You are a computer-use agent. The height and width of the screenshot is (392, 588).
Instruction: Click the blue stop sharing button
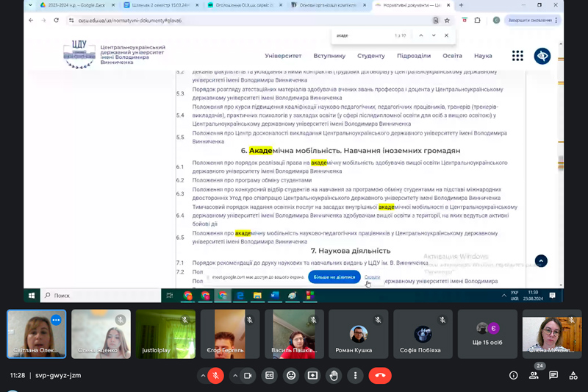click(334, 277)
